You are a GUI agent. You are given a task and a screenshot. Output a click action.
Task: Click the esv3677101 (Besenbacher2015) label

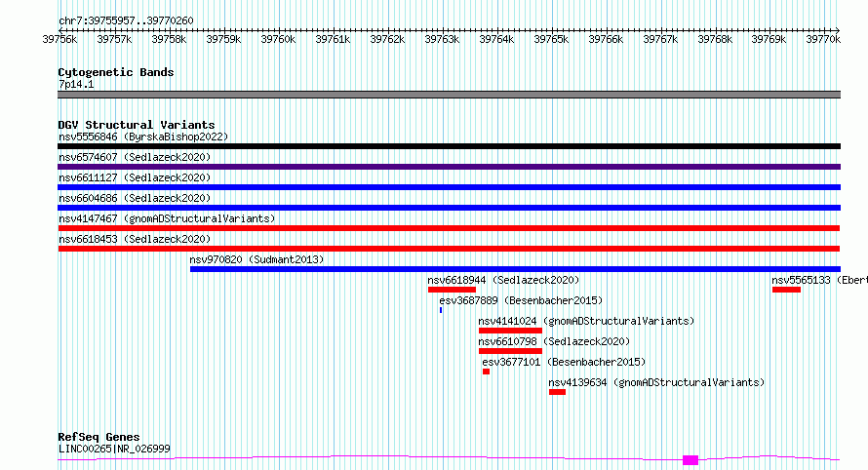[x=564, y=362]
